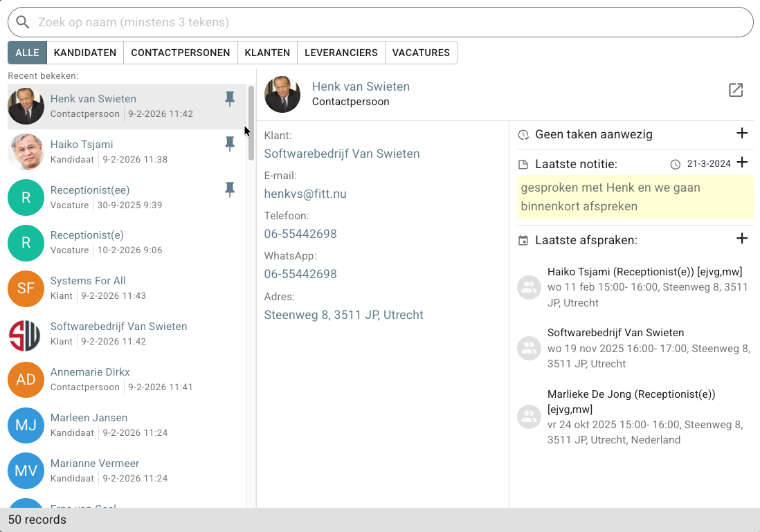Screen dimensions: 760x532
Task: Open Softwarebedrijf Van Swieten client link
Action: click(x=342, y=154)
